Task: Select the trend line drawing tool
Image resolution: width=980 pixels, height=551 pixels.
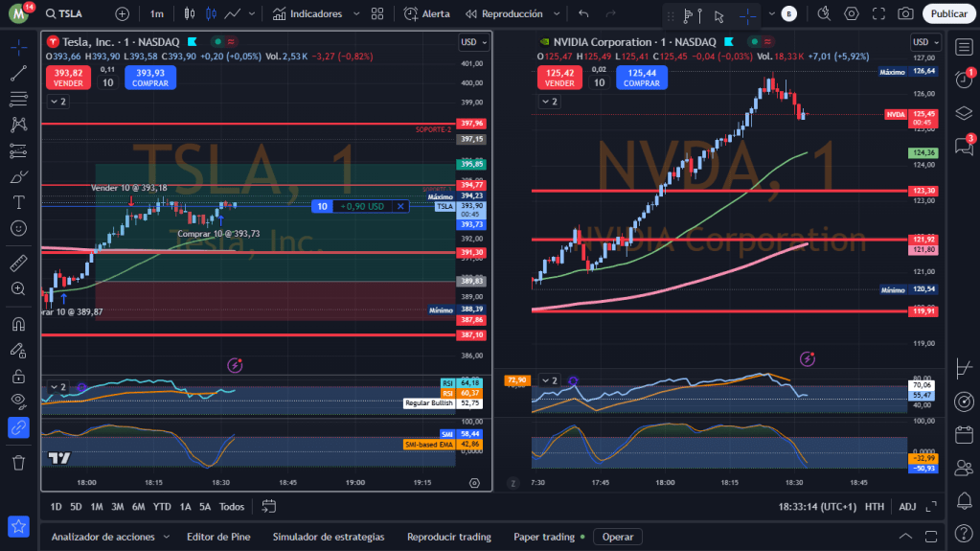Action: 18,73
